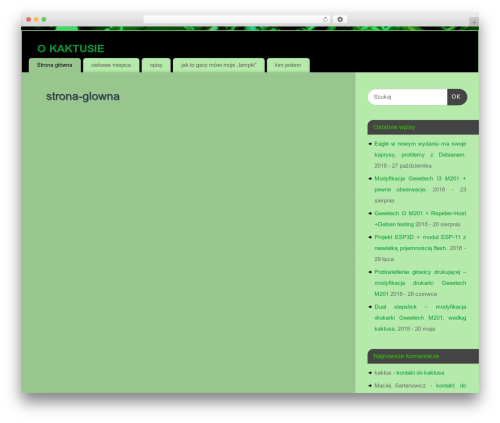Viewport: 500px width, 423px height.
Task: Open comment kaktus - kontakt do kaktusa
Action: click(420, 373)
